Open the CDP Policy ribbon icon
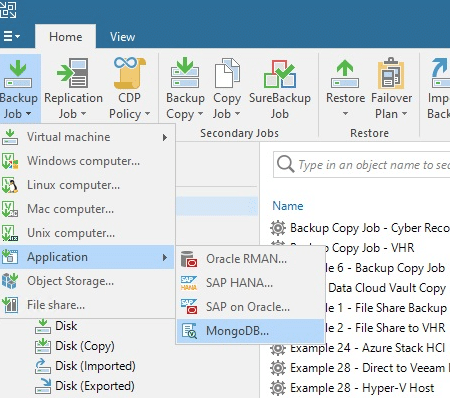This screenshot has height=398, width=450. point(129,73)
